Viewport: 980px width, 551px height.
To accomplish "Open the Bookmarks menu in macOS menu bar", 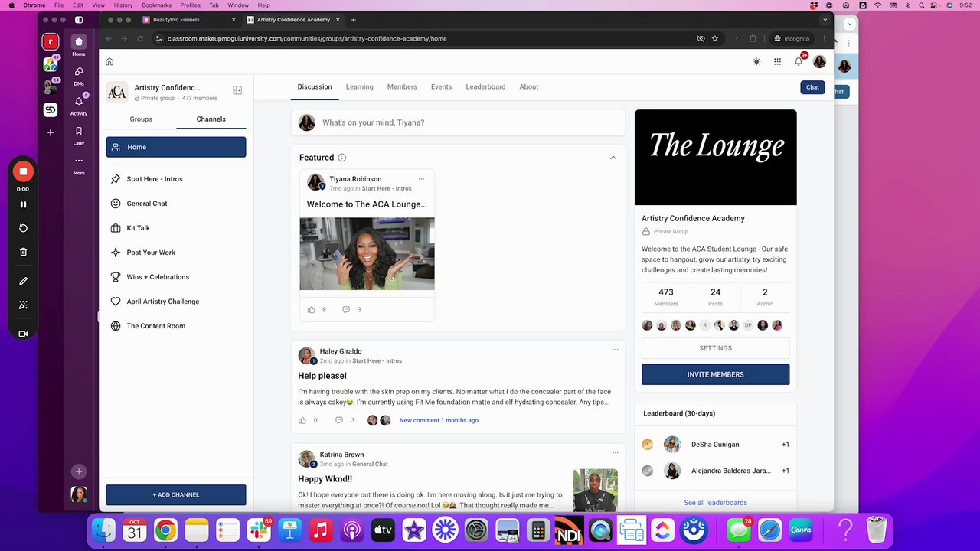I will (x=156, y=5).
